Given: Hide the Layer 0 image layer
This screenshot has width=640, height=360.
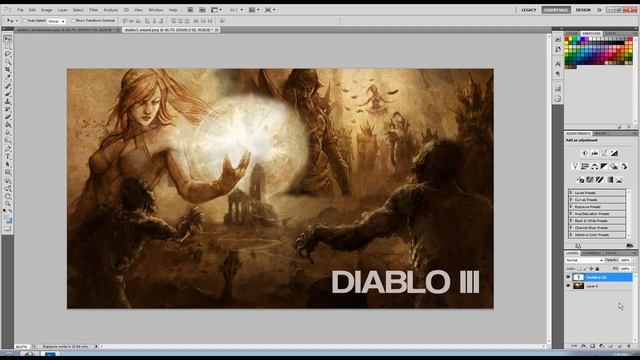Looking at the screenshot, I should pos(568,286).
